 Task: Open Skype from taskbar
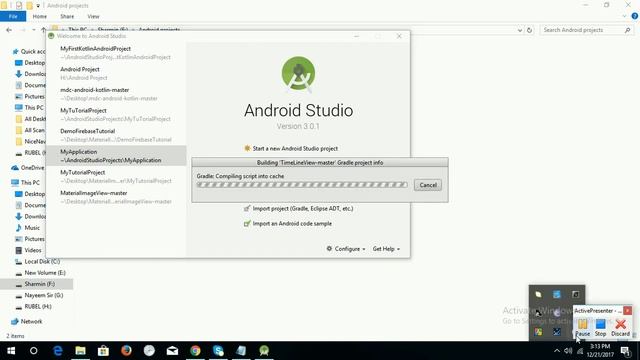218,351
